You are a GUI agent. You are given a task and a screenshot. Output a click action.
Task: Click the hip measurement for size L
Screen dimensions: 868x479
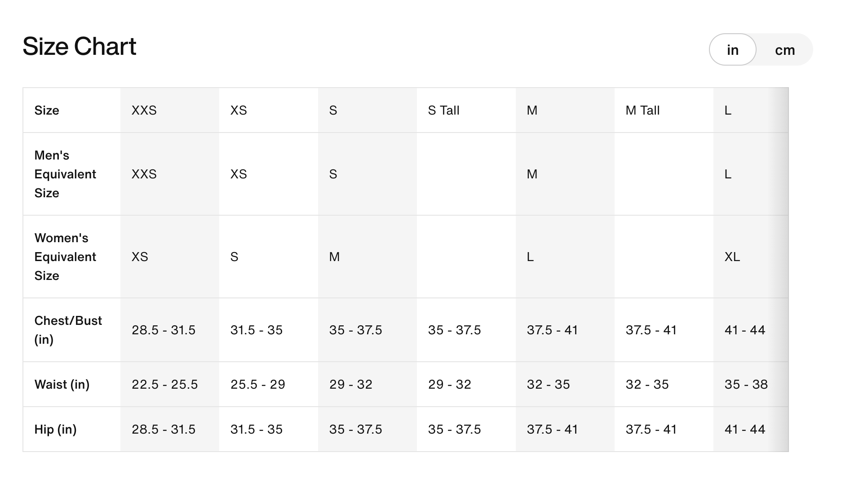click(744, 430)
